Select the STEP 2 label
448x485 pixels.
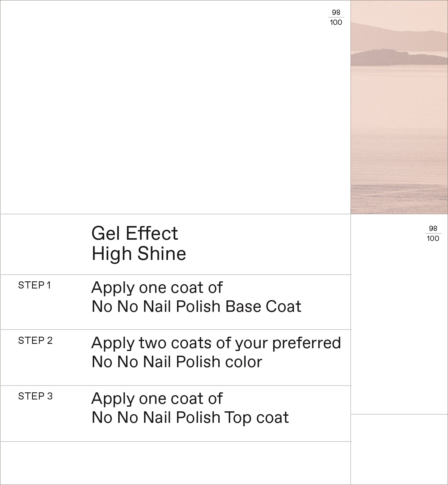point(35,340)
